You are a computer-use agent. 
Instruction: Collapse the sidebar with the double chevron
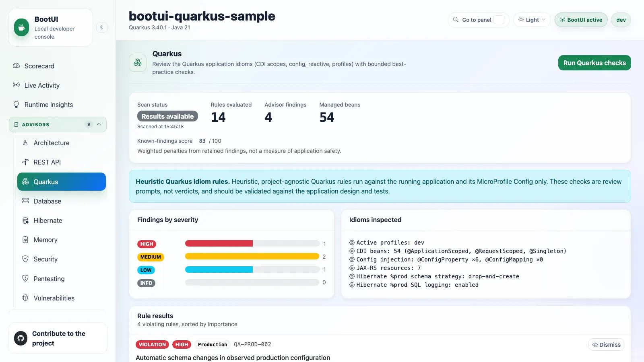point(102,27)
